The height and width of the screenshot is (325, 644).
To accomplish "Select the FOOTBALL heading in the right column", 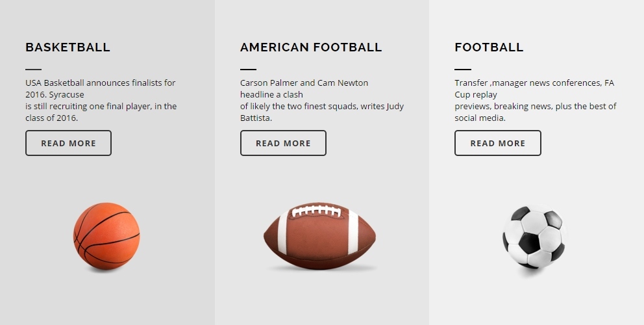I will point(489,47).
